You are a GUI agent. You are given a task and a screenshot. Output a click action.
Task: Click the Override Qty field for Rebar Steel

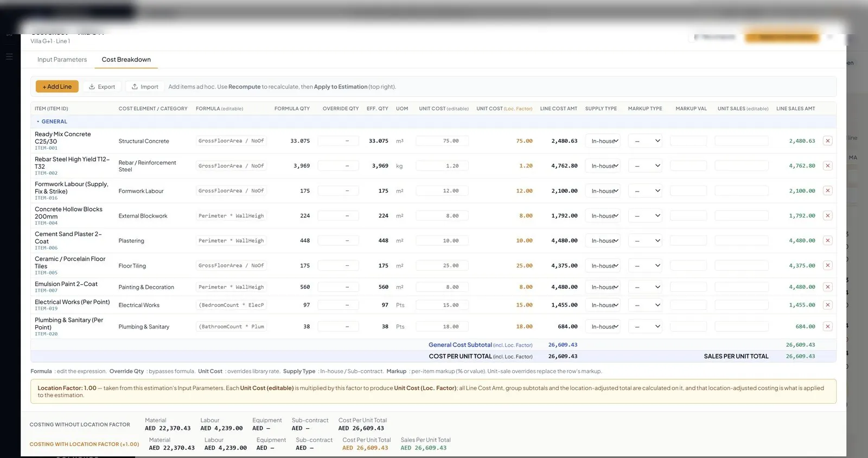[338, 166]
